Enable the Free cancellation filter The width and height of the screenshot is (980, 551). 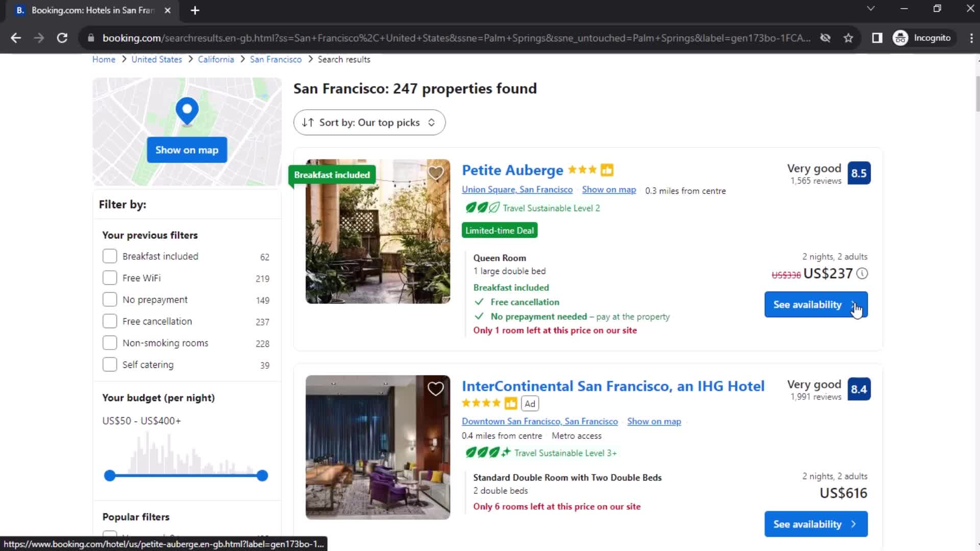tap(110, 321)
